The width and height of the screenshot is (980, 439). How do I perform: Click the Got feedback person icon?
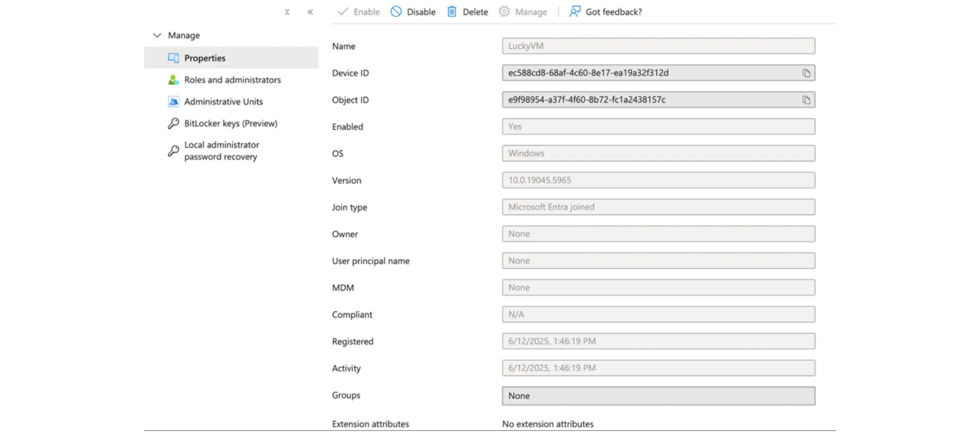coord(575,12)
